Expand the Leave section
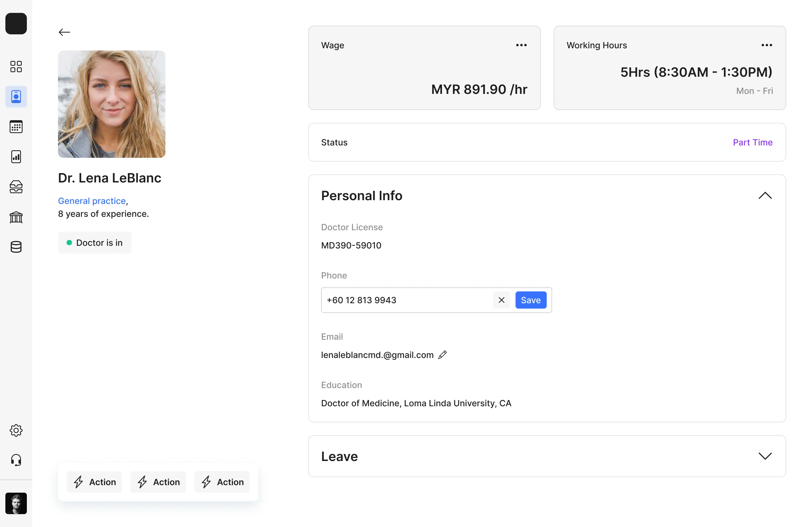The image size is (812, 527). tap(765, 456)
